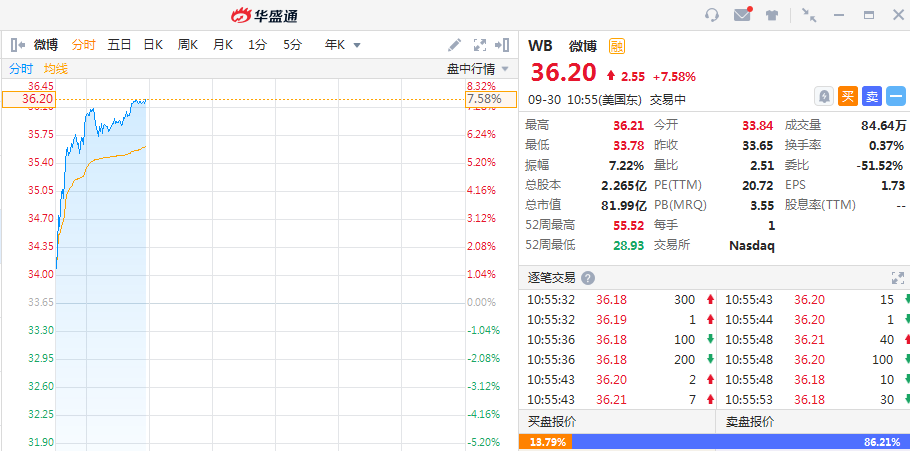This screenshot has height=451, width=910.
Task: Click the Nasdaq exchange value
Action: [x=752, y=246]
